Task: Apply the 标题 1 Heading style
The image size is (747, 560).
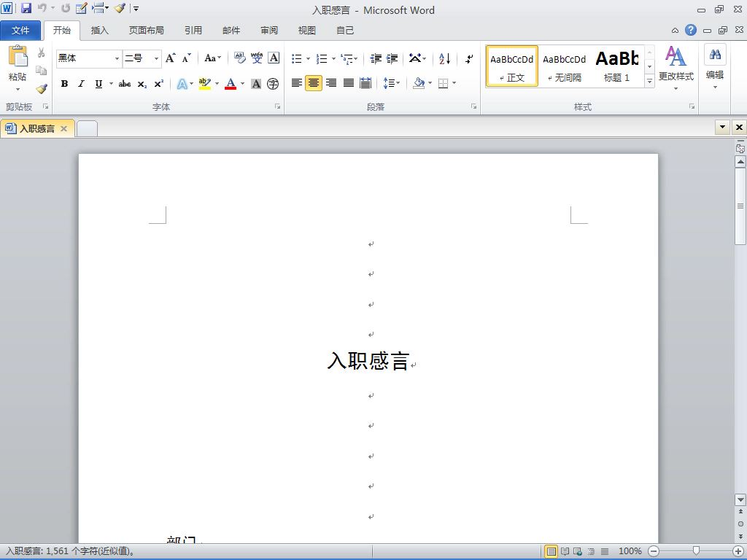Action: [x=617, y=66]
